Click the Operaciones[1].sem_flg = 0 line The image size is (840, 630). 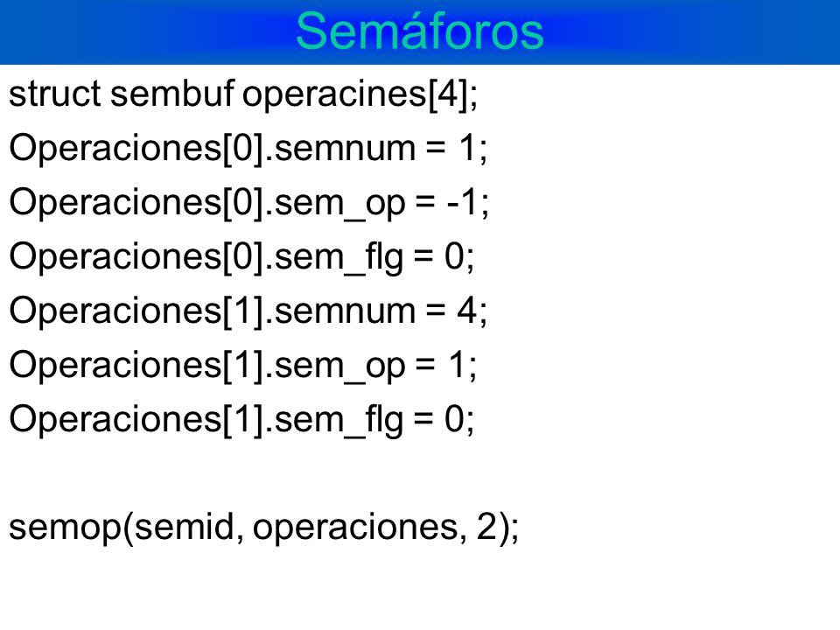point(241,419)
